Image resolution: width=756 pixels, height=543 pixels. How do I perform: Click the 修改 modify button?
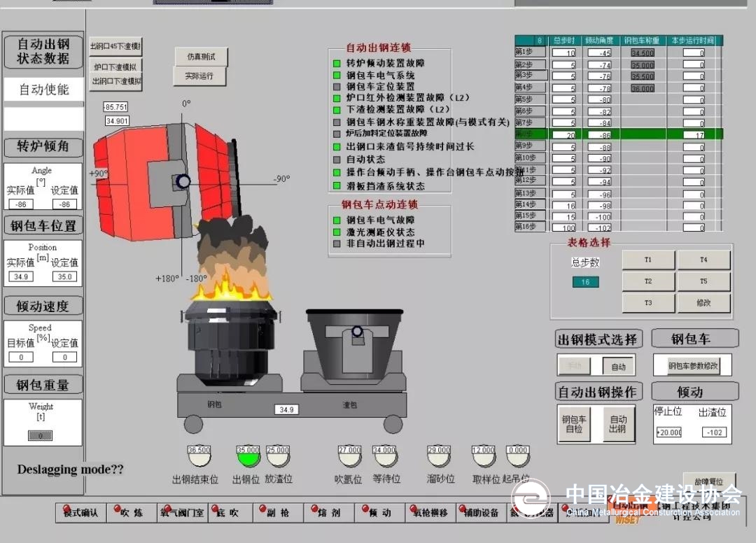click(x=703, y=303)
